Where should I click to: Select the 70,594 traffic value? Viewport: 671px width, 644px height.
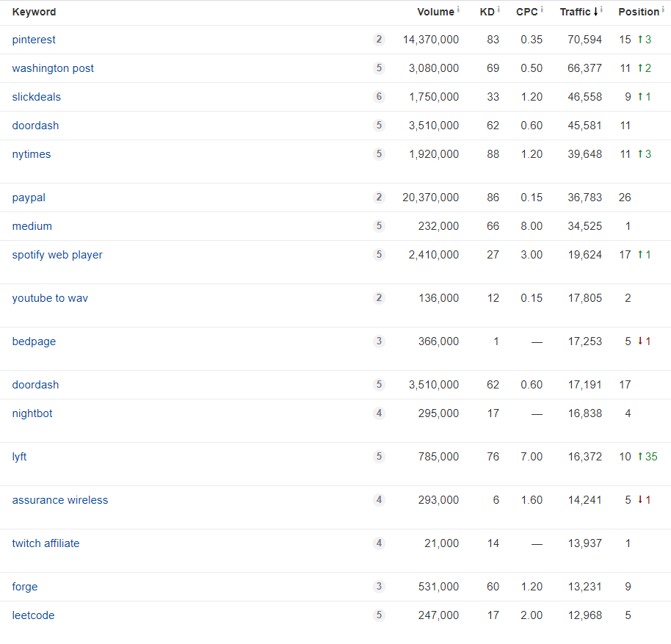(x=584, y=40)
